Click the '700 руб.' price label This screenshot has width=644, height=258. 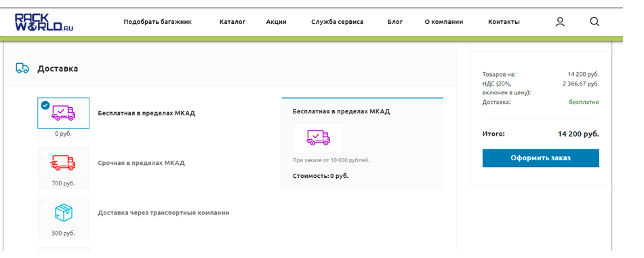click(x=63, y=183)
